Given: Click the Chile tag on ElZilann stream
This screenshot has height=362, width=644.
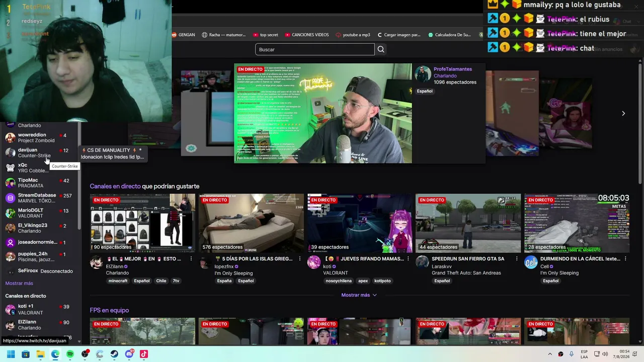Looking at the screenshot, I should coord(161,281).
